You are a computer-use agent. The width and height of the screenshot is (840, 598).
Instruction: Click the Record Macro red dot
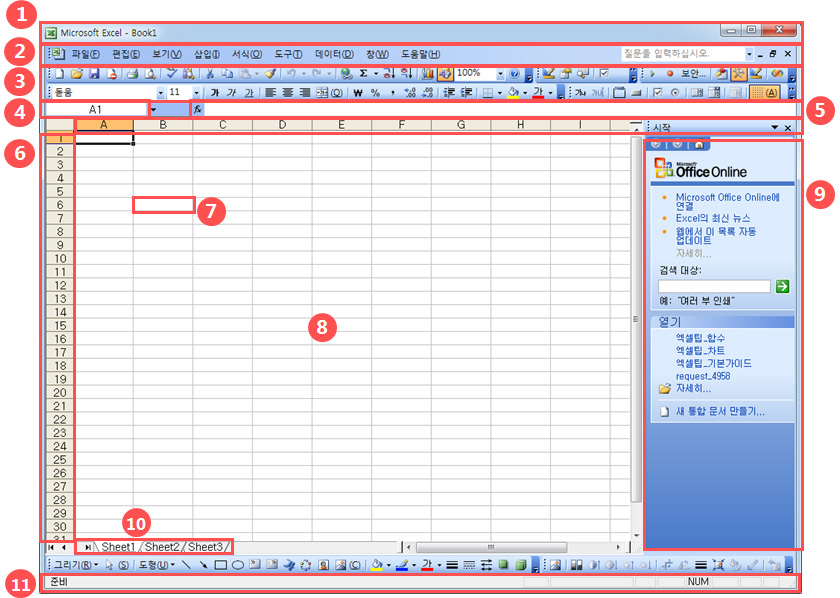[670, 74]
